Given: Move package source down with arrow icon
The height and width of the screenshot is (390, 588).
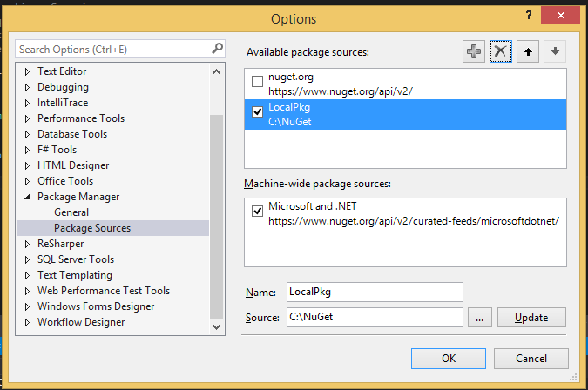Looking at the screenshot, I should pos(555,51).
